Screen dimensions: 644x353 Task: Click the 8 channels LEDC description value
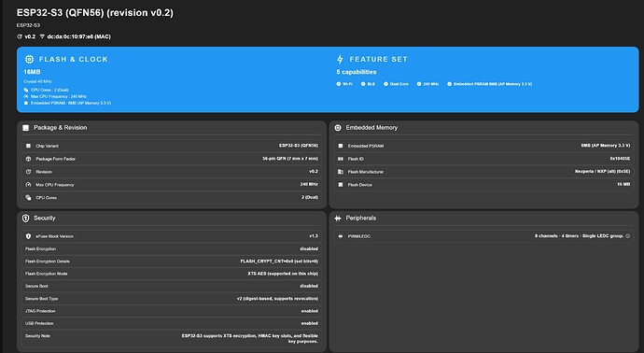579,236
